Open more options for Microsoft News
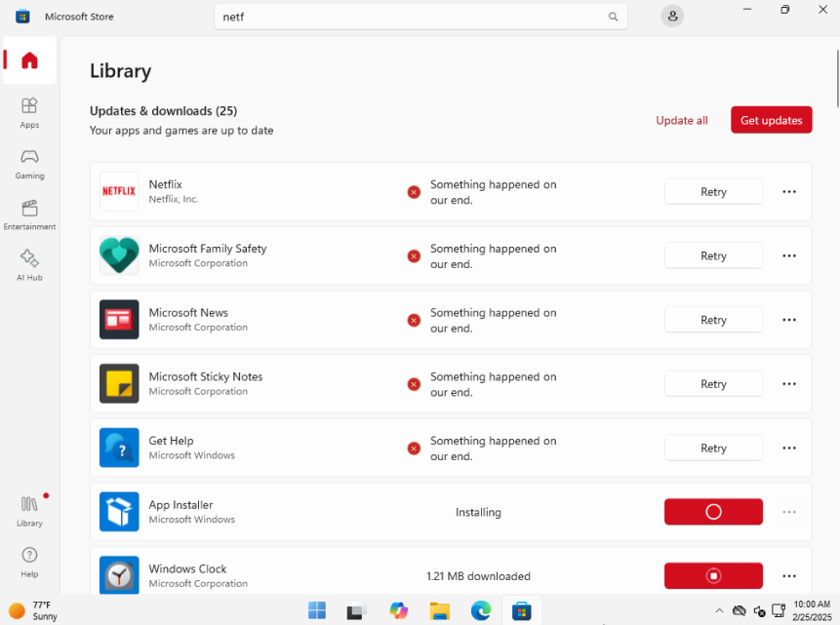The width and height of the screenshot is (840, 625). [x=789, y=320]
